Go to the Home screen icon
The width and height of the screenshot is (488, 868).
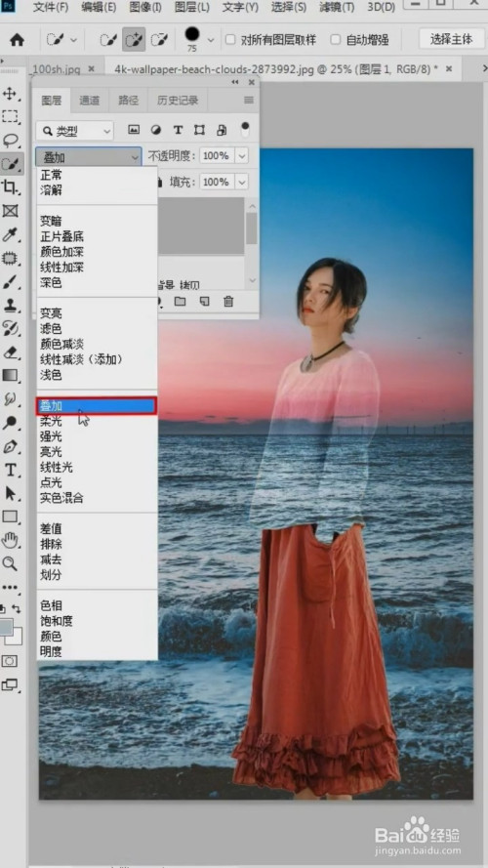(18, 40)
